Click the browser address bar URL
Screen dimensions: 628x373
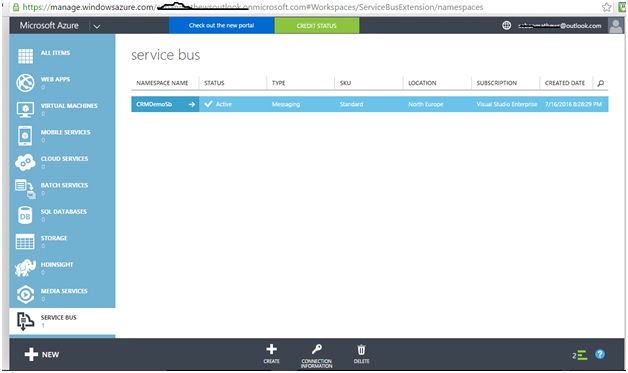pyautogui.click(x=253, y=7)
